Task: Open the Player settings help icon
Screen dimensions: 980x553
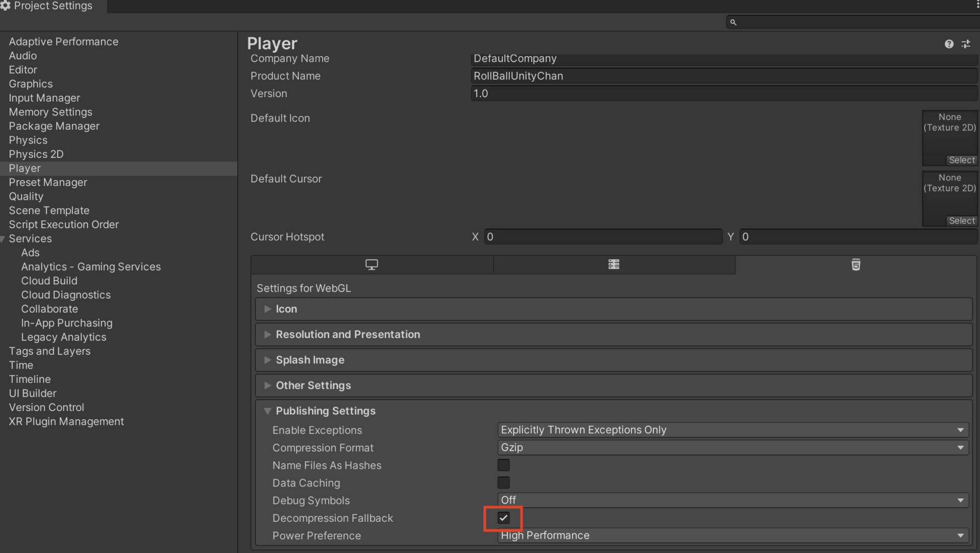Action: coord(948,44)
